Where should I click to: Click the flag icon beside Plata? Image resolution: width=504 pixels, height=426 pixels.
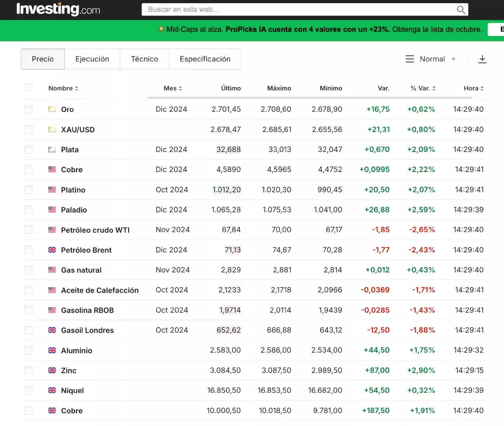point(52,150)
